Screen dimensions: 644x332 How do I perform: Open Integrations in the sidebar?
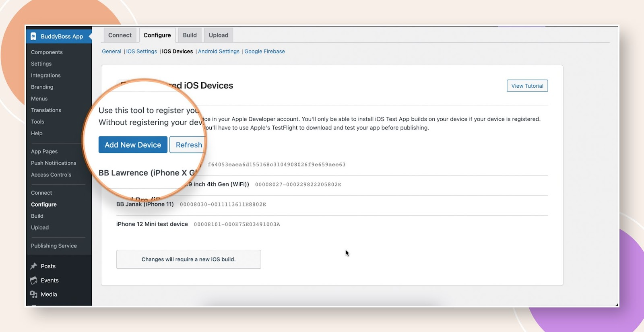[46, 75]
